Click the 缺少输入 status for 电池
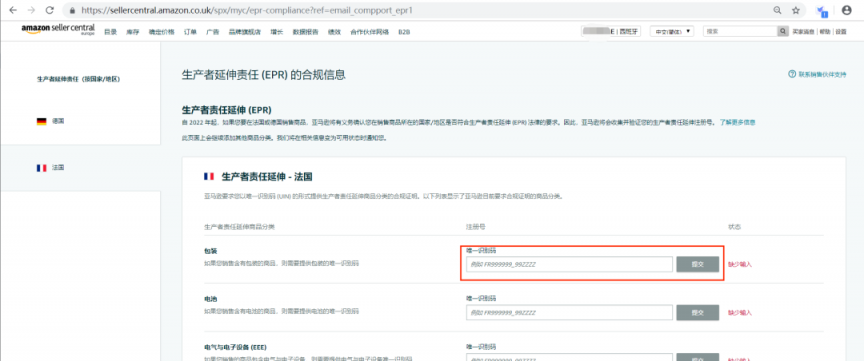864x361 pixels. (x=739, y=312)
